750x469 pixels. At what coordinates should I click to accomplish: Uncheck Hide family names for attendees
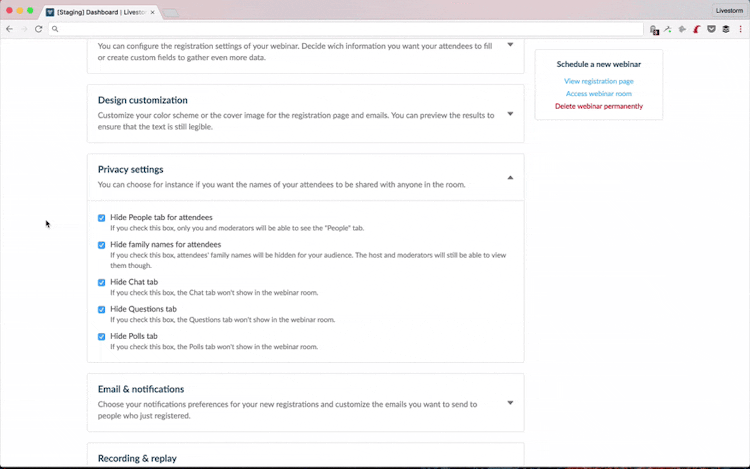pyautogui.click(x=102, y=245)
